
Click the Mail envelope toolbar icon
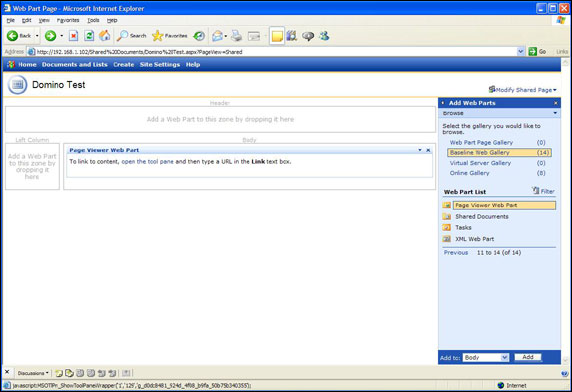click(217, 36)
